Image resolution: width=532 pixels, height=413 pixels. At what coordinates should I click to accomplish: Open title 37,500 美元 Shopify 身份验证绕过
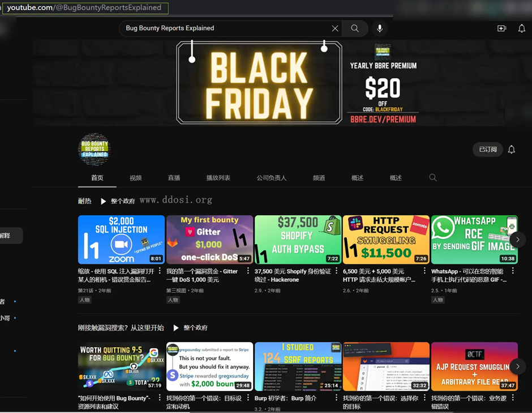pyautogui.click(x=293, y=275)
